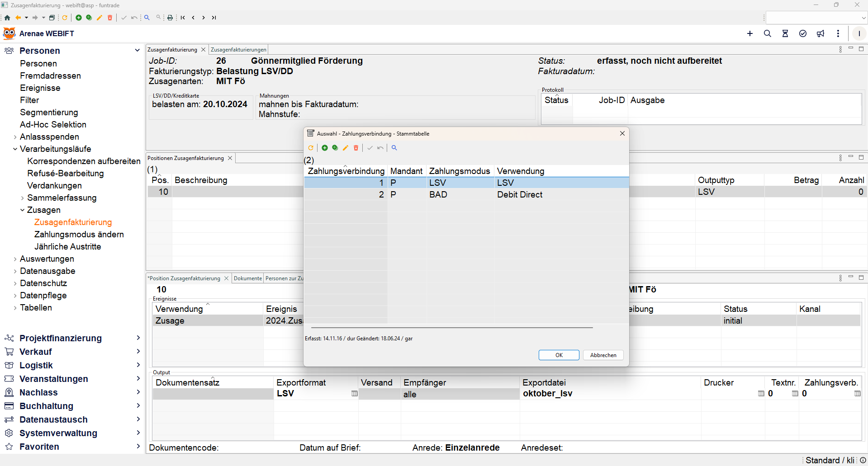Refresh the Zahlungsverbindung dialog list

click(x=311, y=148)
